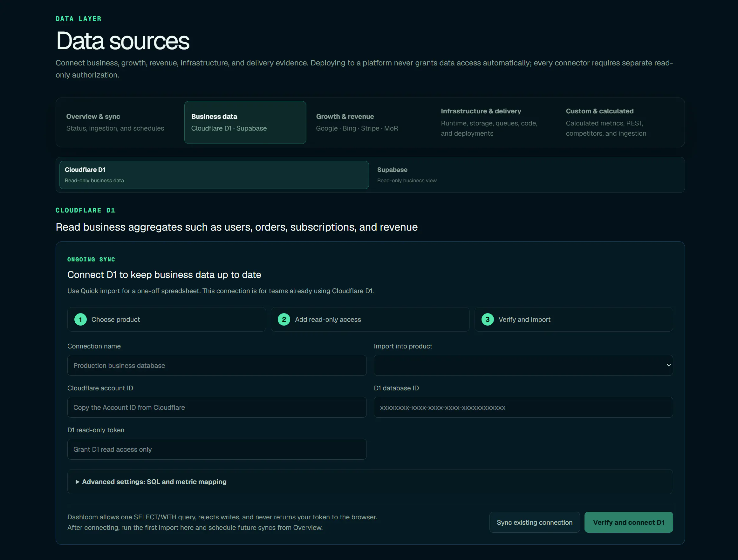The width and height of the screenshot is (738, 560).
Task: Expand Advanced settings: SQL and metric mapping
Action: (370, 482)
